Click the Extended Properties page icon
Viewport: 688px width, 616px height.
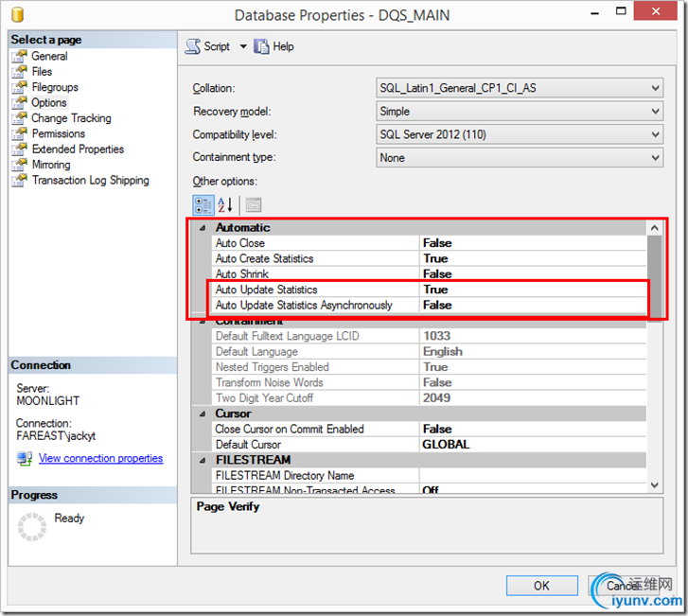(19, 150)
